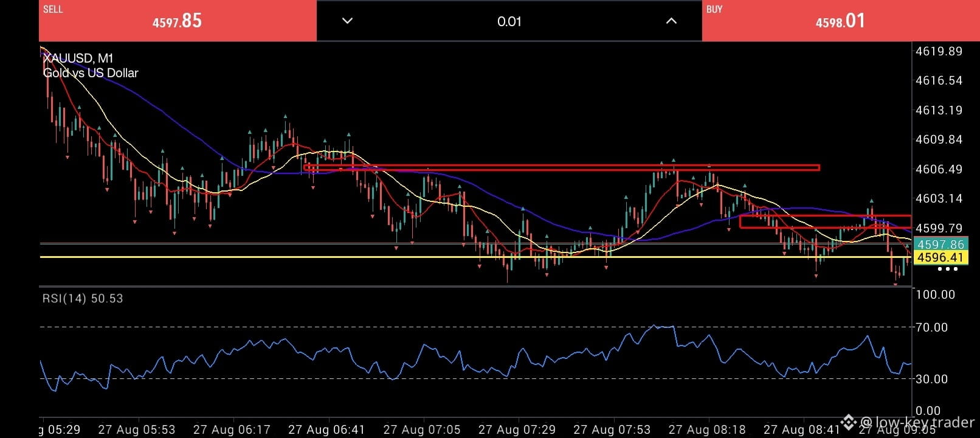Click the 4603.14 price axis value
This screenshot has width=980, height=438.
click(939, 198)
